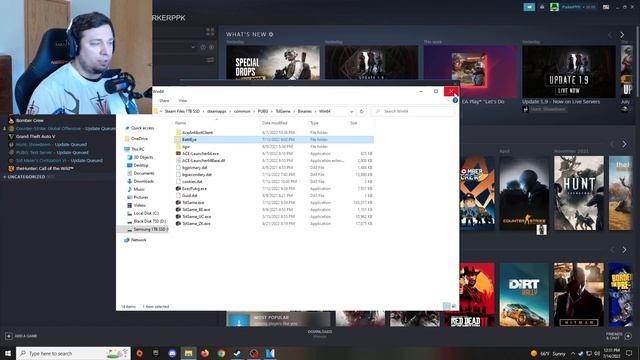Image resolution: width=640 pixels, height=360 pixels.
Task: Click the Windows taskbar search box
Action: 73,353
